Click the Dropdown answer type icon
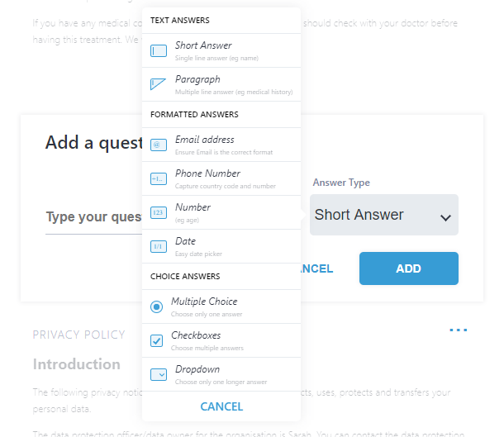Screen dimensions: 504x437 tap(159, 375)
